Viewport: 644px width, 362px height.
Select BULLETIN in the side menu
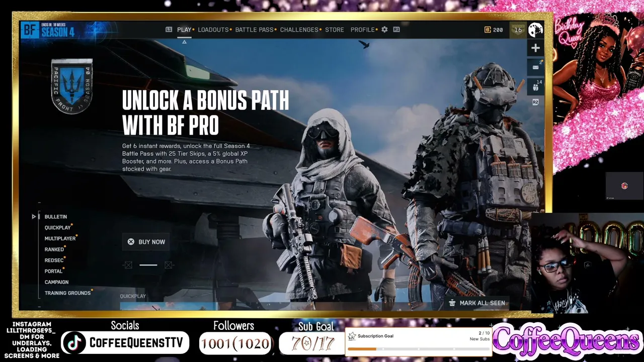56,217
